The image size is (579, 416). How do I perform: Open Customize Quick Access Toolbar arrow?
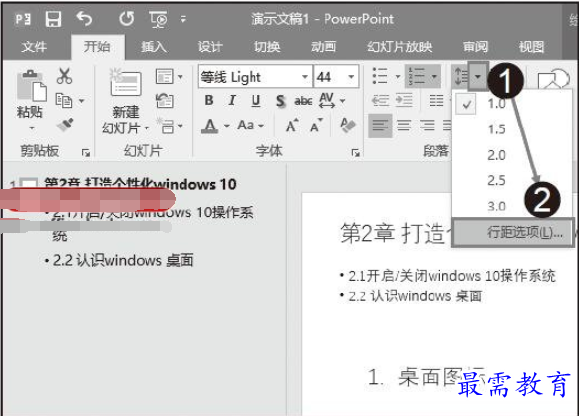pos(183,19)
